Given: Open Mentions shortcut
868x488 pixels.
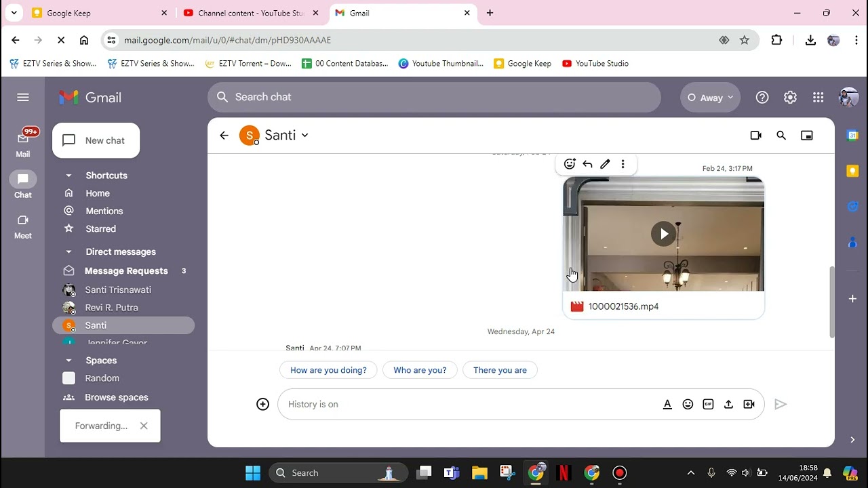Looking at the screenshot, I should 104,211.
